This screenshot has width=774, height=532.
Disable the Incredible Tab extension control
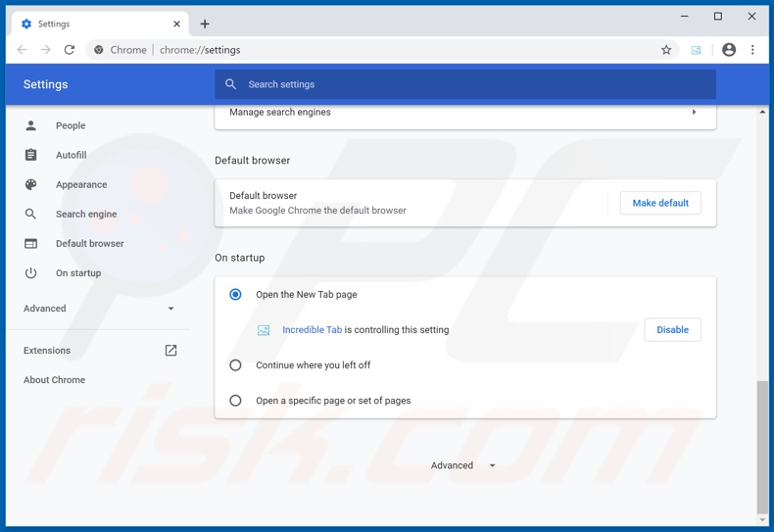click(x=672, y=329)
